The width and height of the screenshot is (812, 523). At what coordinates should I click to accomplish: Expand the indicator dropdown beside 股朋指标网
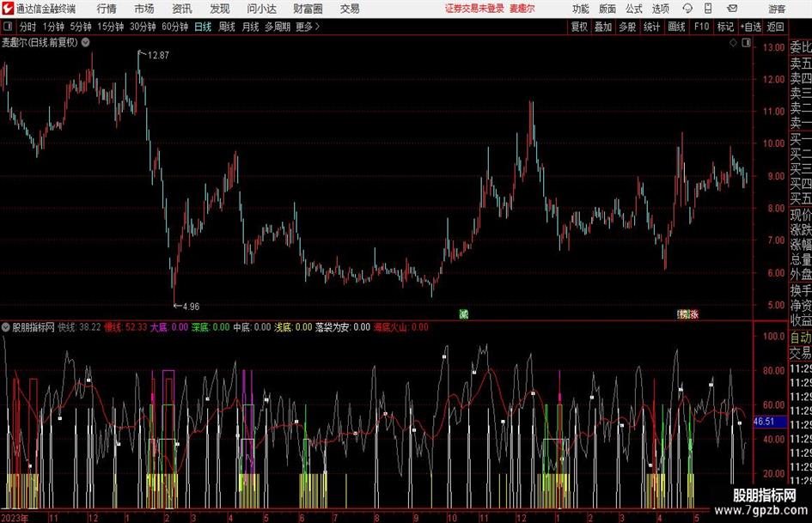[x=6, y=327]
